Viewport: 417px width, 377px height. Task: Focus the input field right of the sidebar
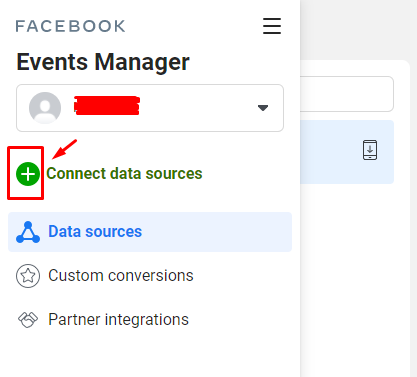[347, 94]
